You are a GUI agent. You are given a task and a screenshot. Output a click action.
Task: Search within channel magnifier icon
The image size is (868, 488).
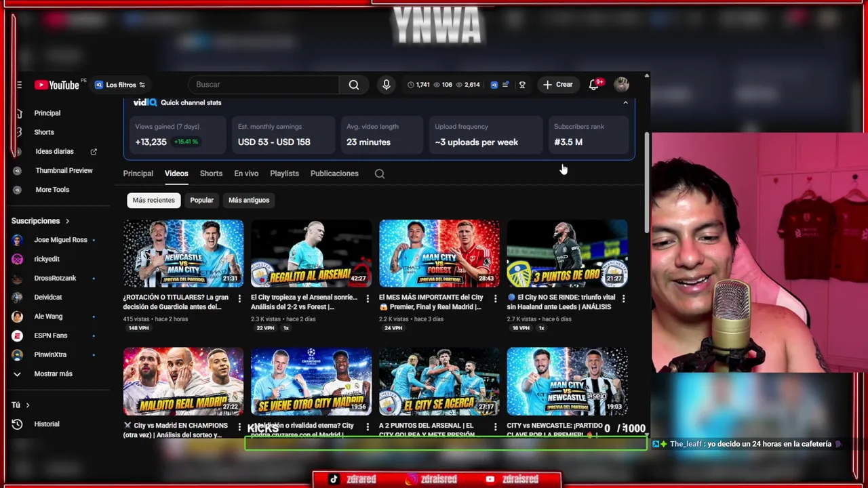(x=380, y=174)
